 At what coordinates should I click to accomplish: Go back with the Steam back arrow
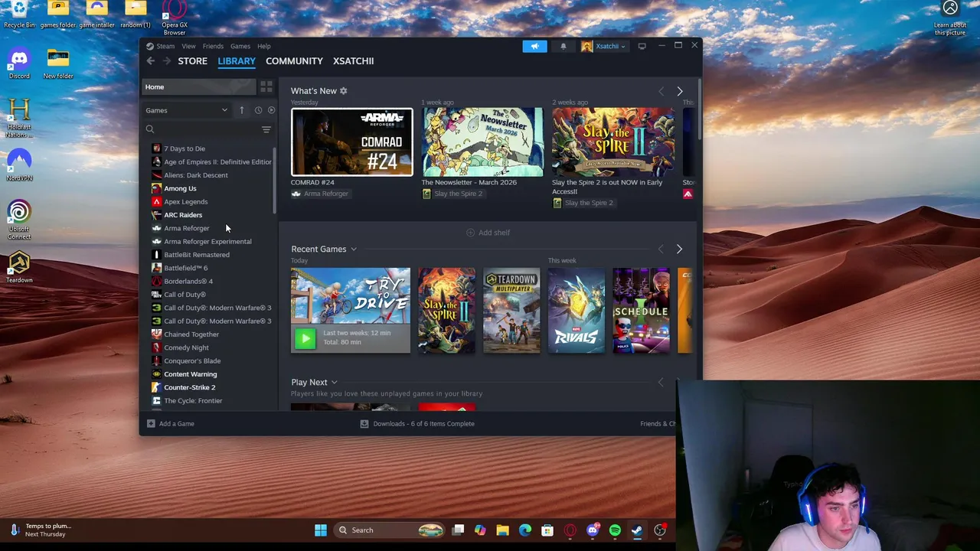151,61
